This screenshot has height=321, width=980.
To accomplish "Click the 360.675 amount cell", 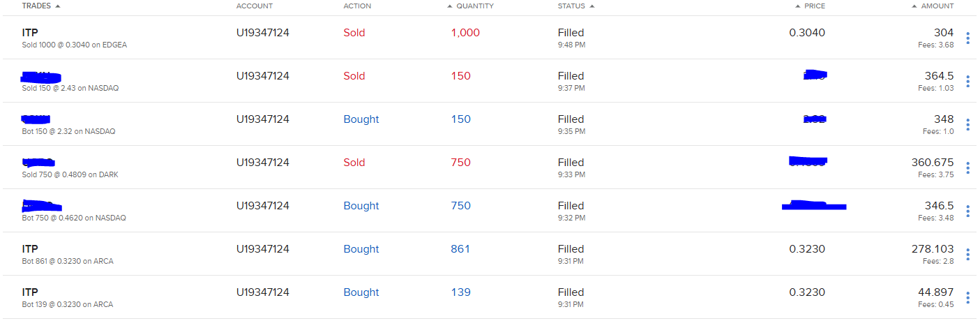I will coord(932,163).
